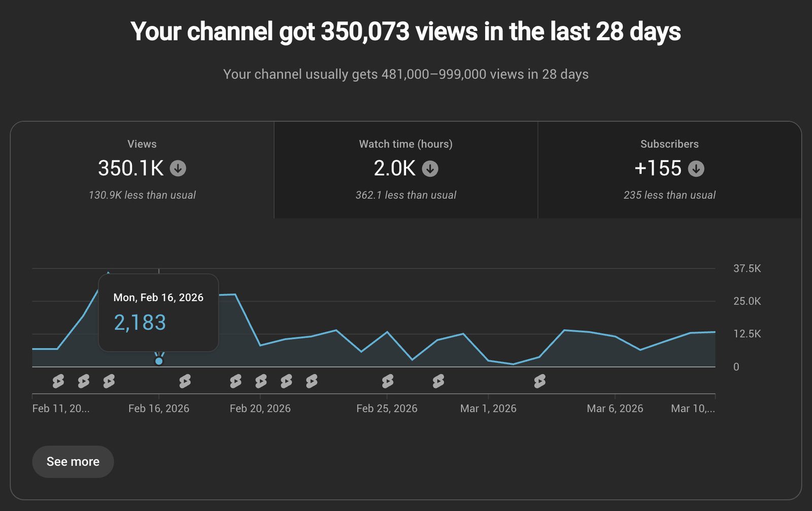Viewport: 812px width, 511px height.
Task: Click the Feb 16, 2026 x-axis label
Action: point(159,408)
